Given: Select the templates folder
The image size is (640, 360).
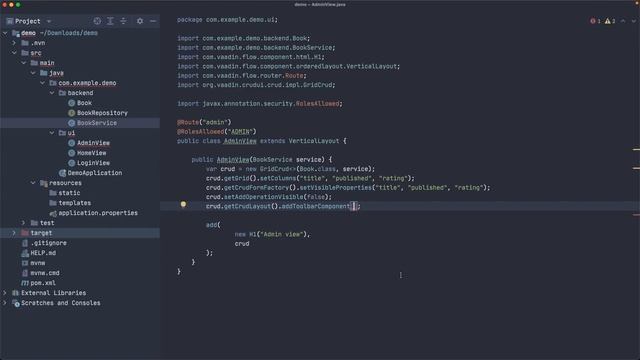Looking at the screenshot, I should [x=75, y=203].
